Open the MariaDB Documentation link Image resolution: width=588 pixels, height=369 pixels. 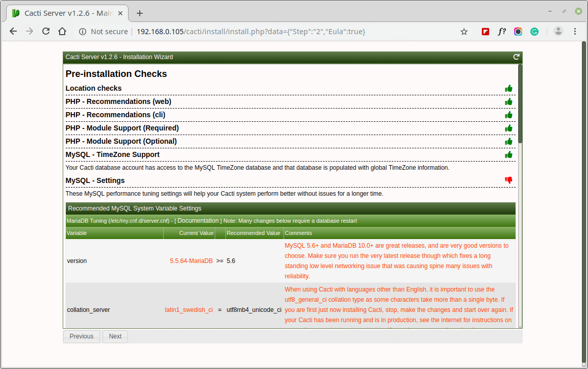coord(198,221)
